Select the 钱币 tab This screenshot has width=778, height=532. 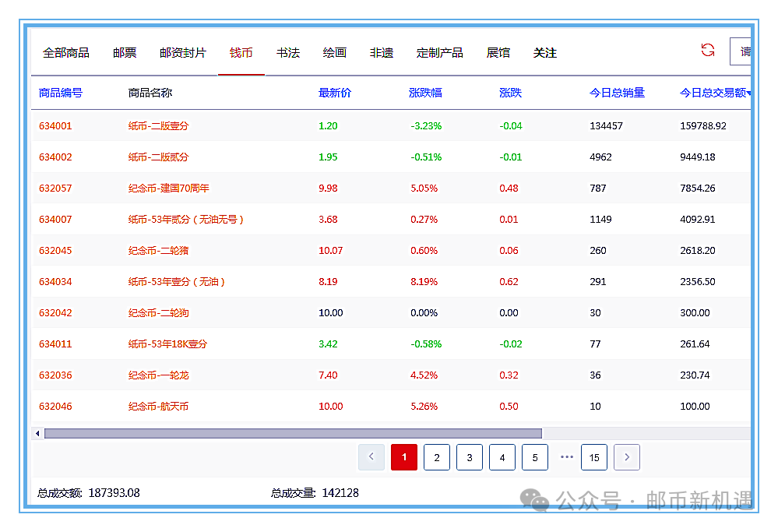pos(241,53)
